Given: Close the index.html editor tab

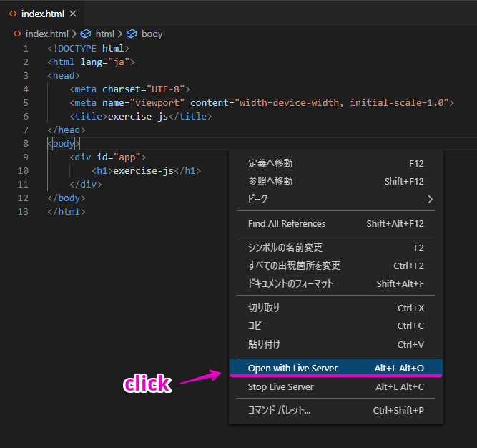Looking at the screenshot, I should tap(72, 14).
